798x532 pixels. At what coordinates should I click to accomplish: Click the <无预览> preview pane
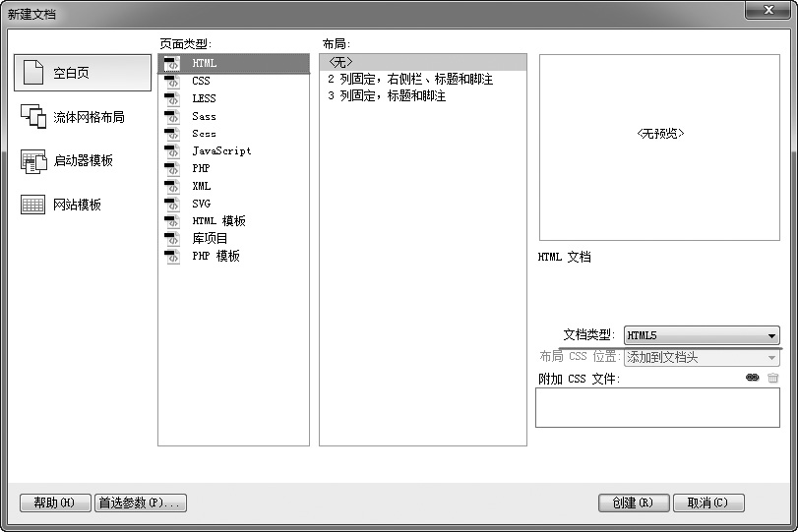pos(659,148)
